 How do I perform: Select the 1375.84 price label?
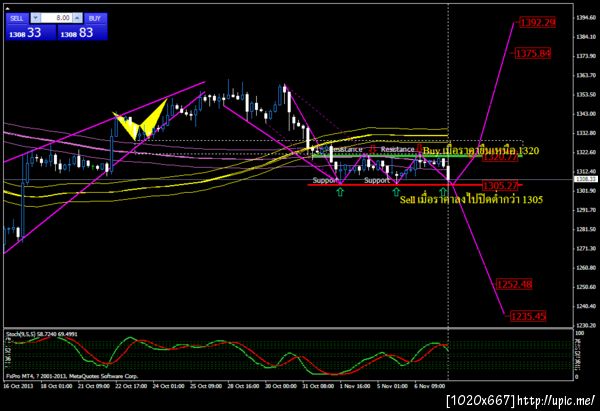533,53
